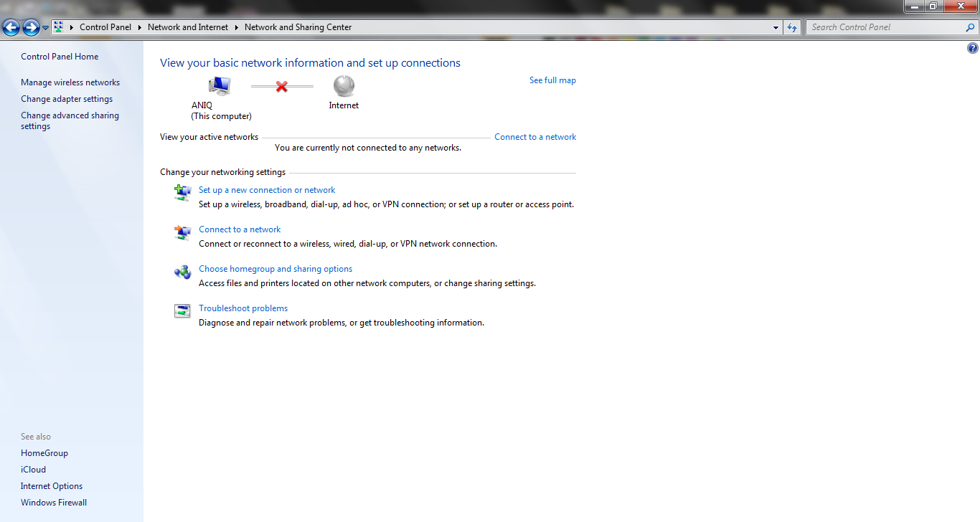Go to Control Panel Home
Screen dimensions: 980x522
pyautogui.click(x=60, y=57)
